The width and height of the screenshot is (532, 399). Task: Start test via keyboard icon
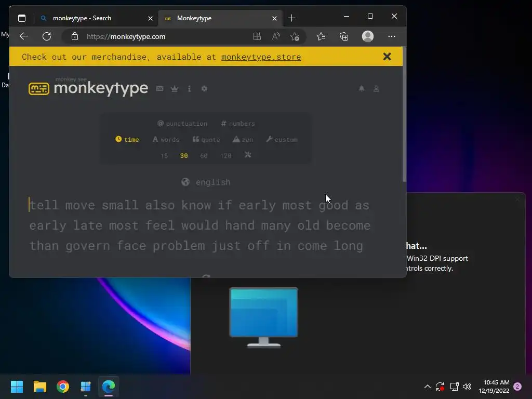160,88
